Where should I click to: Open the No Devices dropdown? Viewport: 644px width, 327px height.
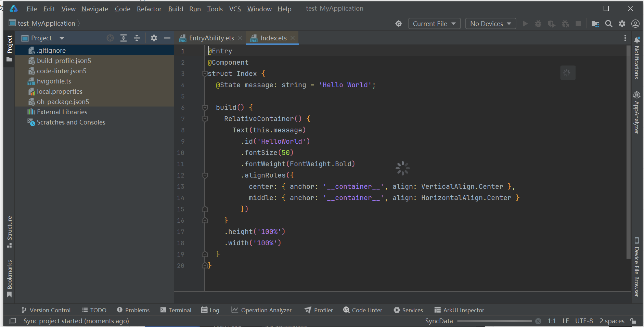click(490, 24)
